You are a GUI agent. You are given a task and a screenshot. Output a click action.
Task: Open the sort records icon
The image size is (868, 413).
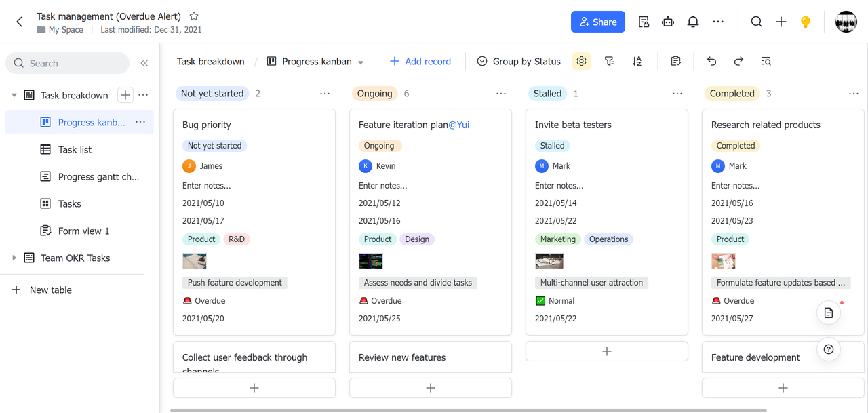pyautogui.click(x=637, y=62)
